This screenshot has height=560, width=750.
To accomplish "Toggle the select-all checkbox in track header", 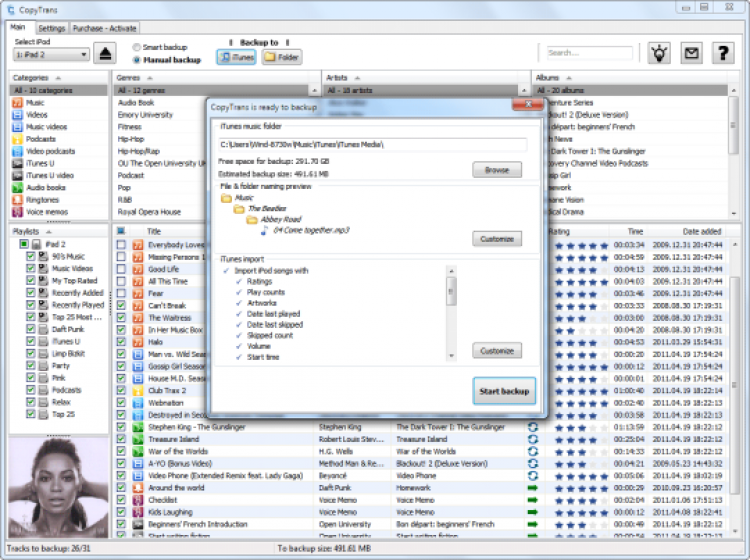I will pos(121,231).
